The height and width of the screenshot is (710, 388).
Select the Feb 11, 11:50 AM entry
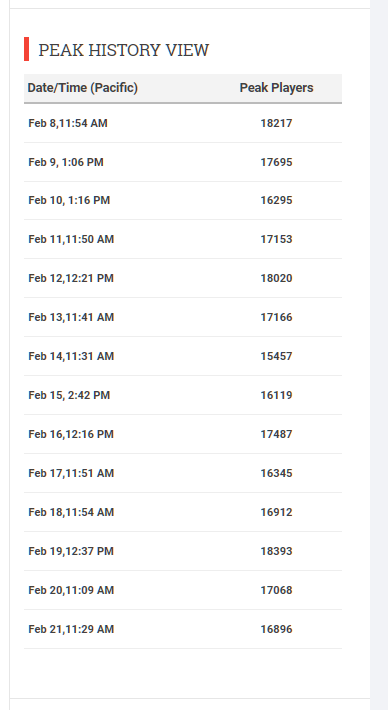(x=71, y=239)
